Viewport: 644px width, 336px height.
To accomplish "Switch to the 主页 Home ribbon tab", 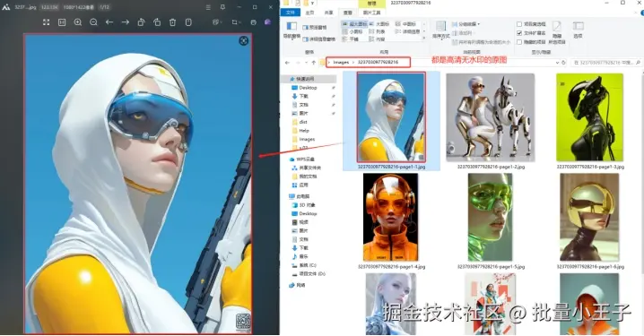I will point(310,13).
